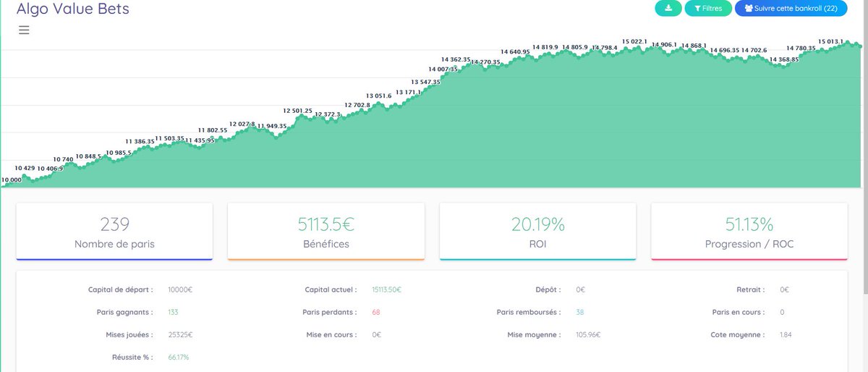Click the Paris gagnants value 133

(173, 312)
